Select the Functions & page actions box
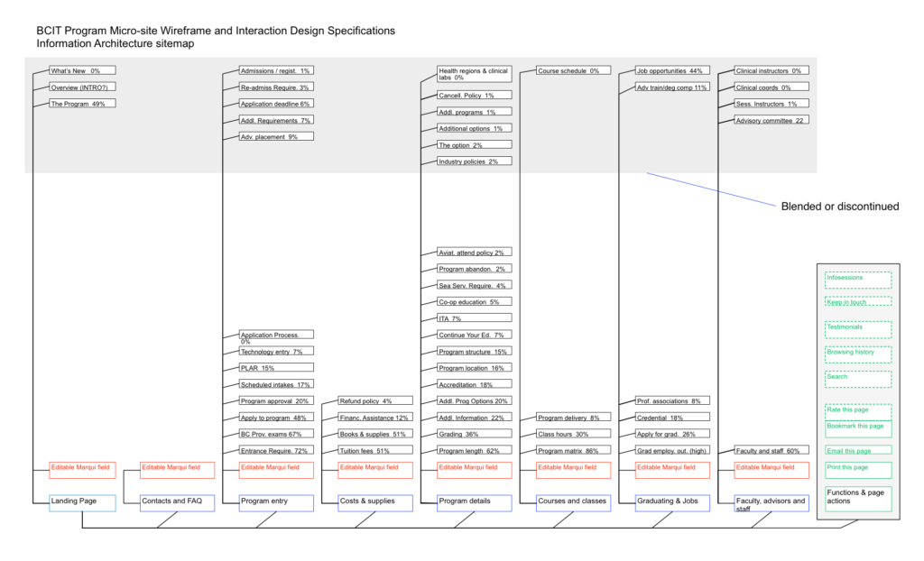Viewport: 924px width, 561px height. 856,495
